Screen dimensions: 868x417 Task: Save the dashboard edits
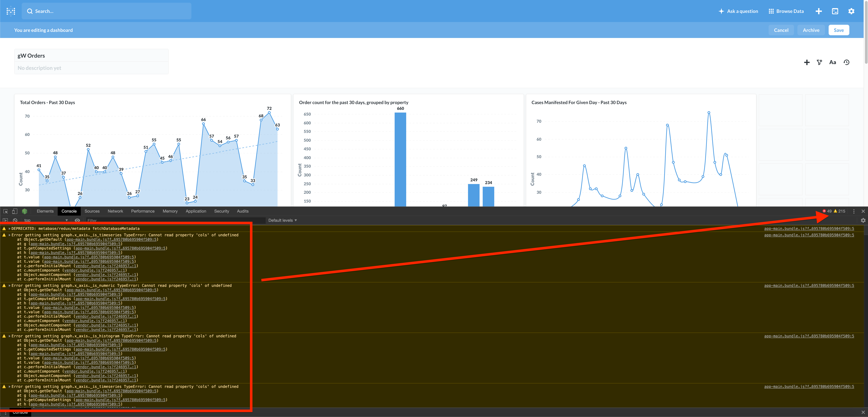coord(839,30)
